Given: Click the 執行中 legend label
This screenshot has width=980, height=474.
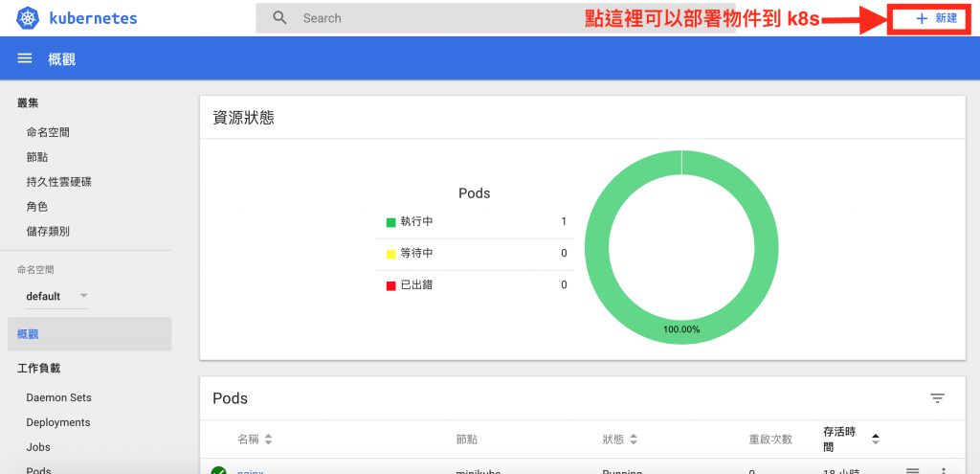Looking at the screenshot, I should click(x=417, y=221).
